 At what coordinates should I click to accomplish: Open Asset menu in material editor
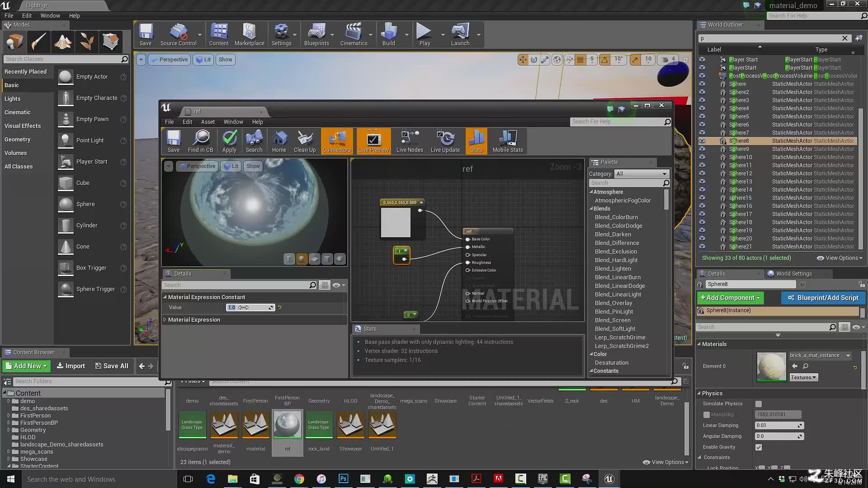[x=208, y=122]
